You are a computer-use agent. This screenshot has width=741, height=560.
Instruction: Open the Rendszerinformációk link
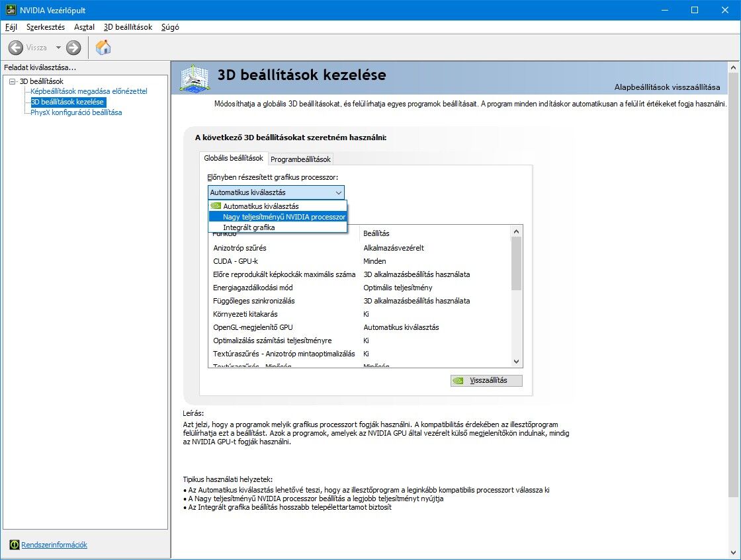[x=54, y=544]
